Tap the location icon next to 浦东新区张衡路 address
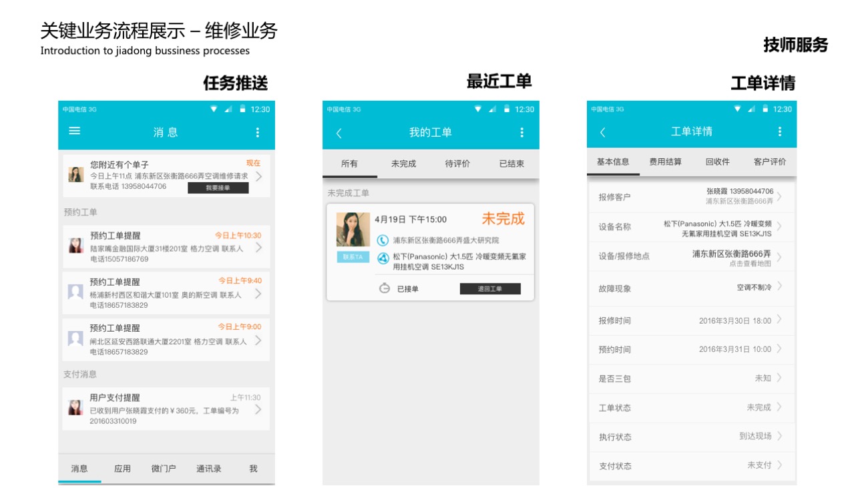Image resolution: width=868 pixels, height=488 pixels. pyautogui.click(x=383, y=240)
